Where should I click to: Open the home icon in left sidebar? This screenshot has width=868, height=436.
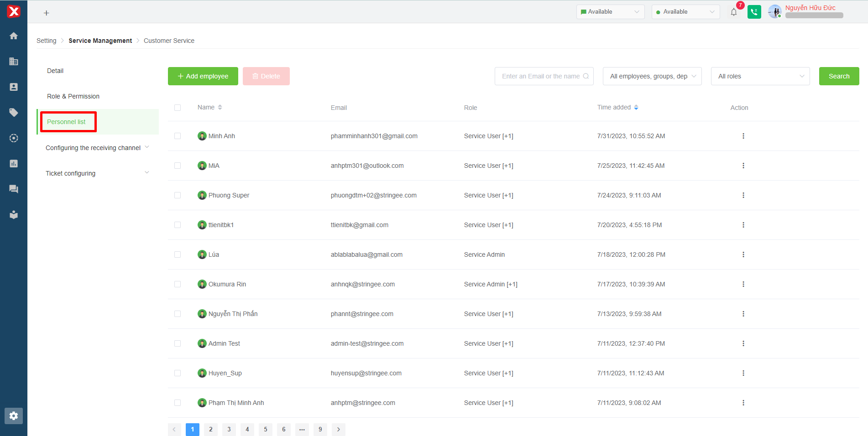coord(14,36)
